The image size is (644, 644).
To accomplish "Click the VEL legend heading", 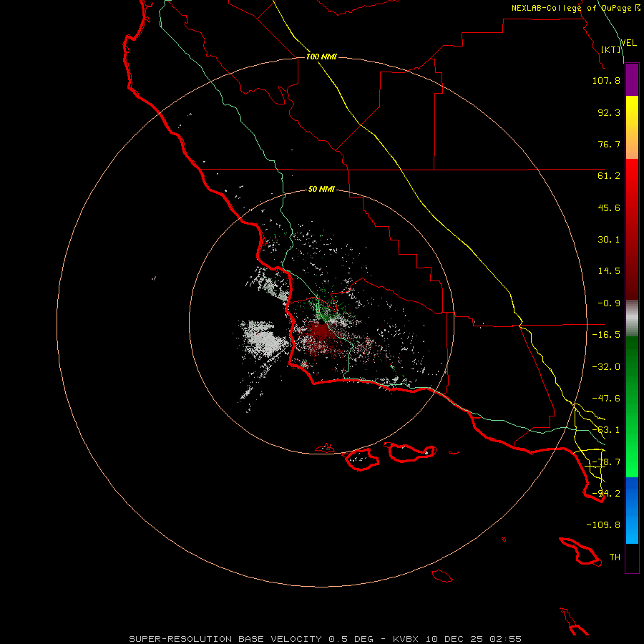I will coord(628,43).
